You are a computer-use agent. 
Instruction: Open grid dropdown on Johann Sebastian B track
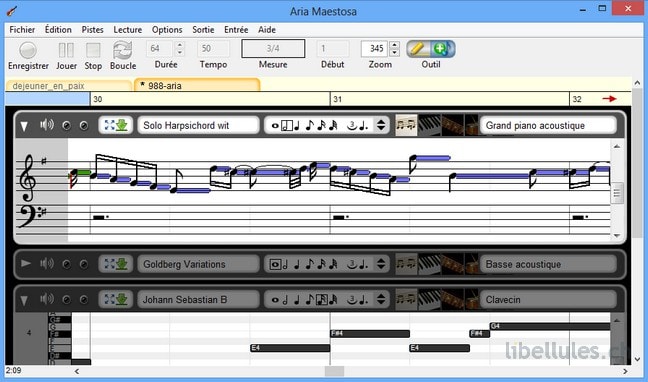pyautogui.click(x=381, y=300)
